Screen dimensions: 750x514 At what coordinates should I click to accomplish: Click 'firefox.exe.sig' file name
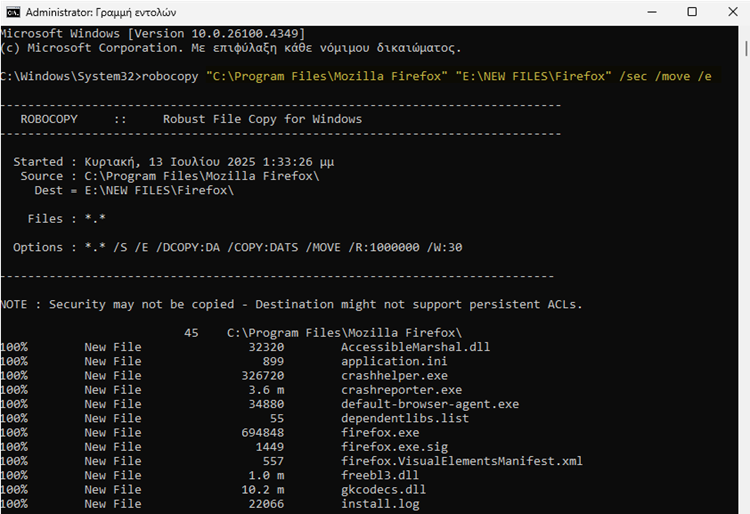pyautogui.click(x=394, y=447)
